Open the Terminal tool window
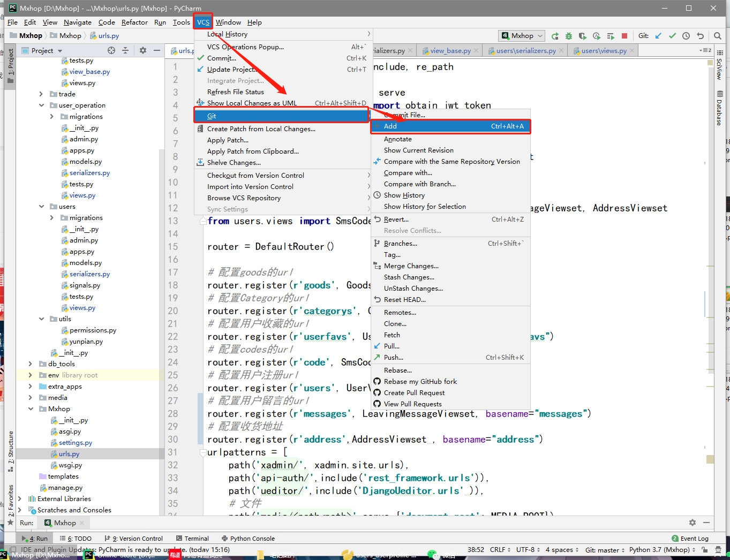 pyautogui.click(x=197, y=539)
